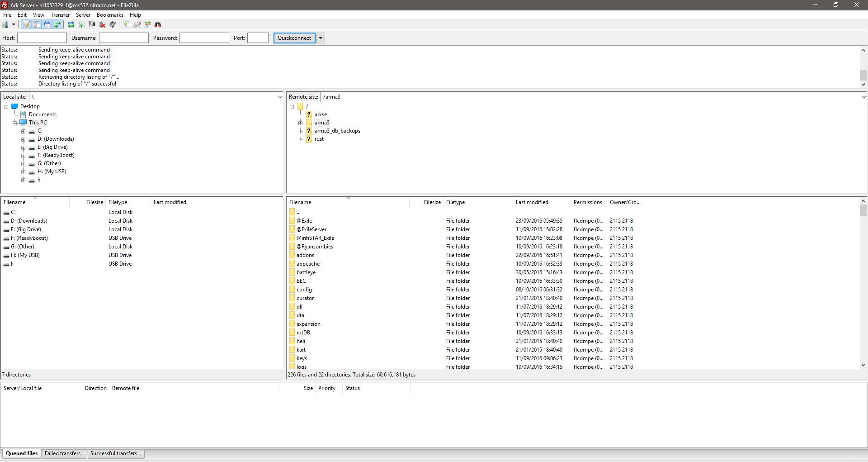Select the Documents icon in local tree
868x462 pixels.
click(24, 114)
